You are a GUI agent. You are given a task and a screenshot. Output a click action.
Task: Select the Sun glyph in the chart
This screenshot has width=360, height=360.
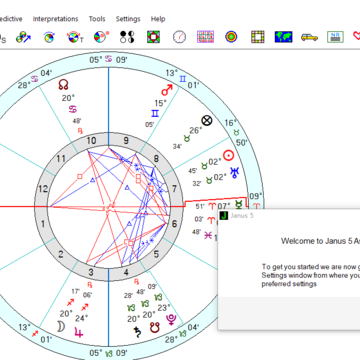[228, 155]
